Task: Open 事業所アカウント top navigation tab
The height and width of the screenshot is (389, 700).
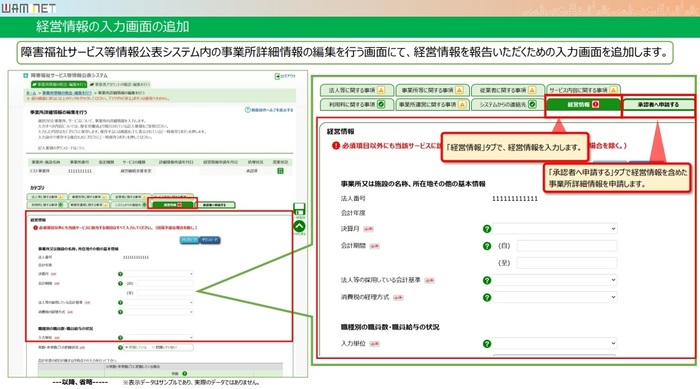Action: (120, 84)
